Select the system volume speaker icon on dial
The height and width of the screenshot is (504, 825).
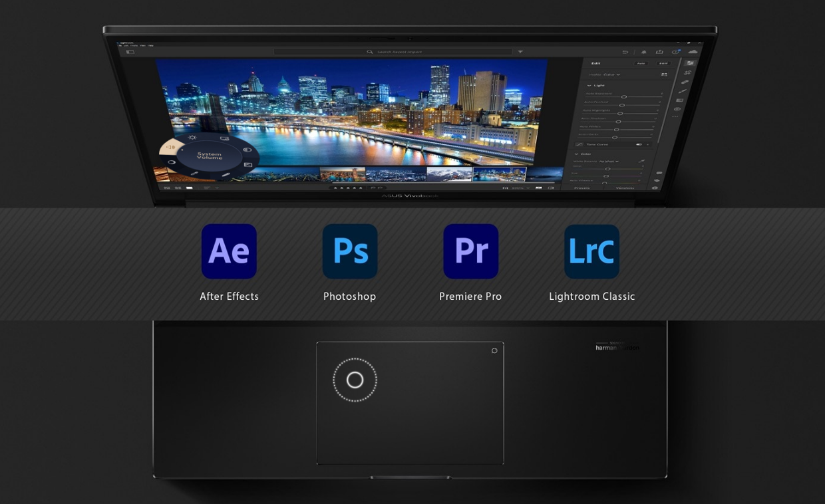tap(171, 147)
